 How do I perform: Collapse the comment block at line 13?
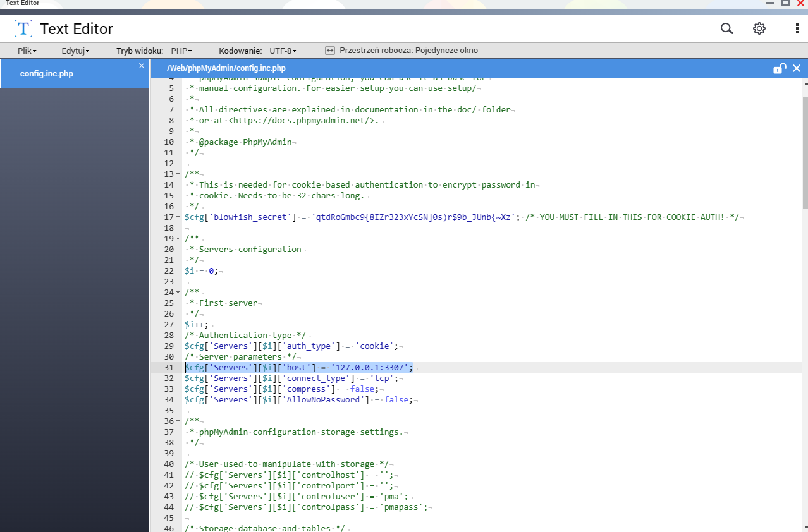click(x=178, y=174)
